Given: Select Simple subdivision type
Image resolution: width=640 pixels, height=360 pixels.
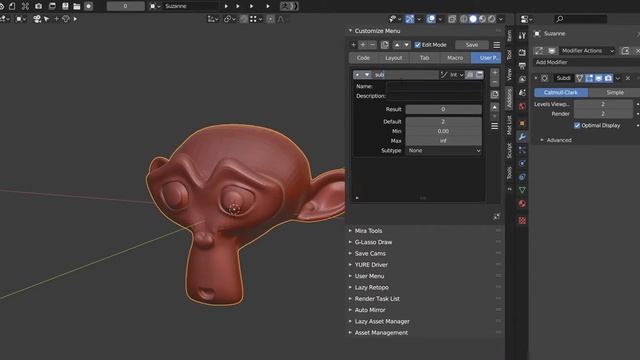Looking at the screenshot, I should (x=614, y=93).
